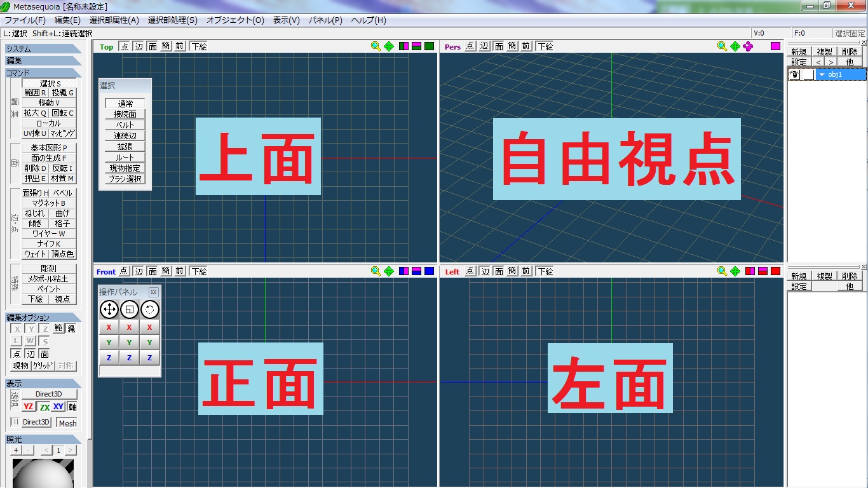This screenshot has height=488, width=868.
Task: Open the 下絵 dropdown in Pers view
Action: 545,46
